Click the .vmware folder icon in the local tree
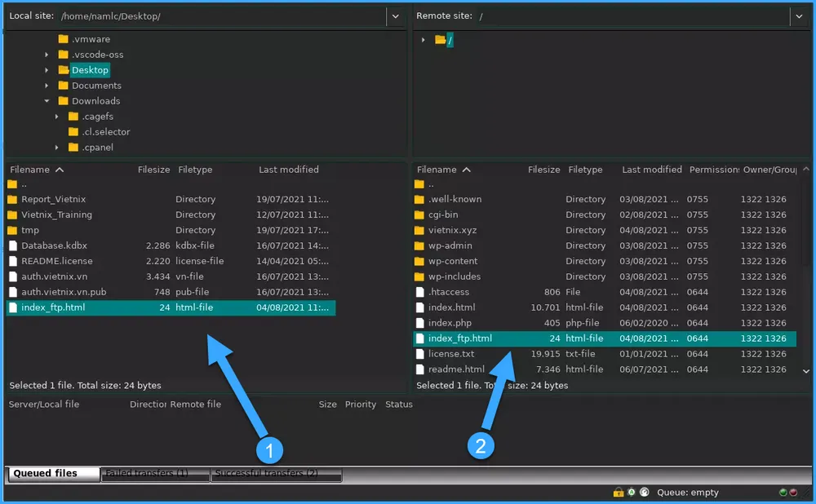Screen dimensions: 816x504 click(x=63, y=38)
